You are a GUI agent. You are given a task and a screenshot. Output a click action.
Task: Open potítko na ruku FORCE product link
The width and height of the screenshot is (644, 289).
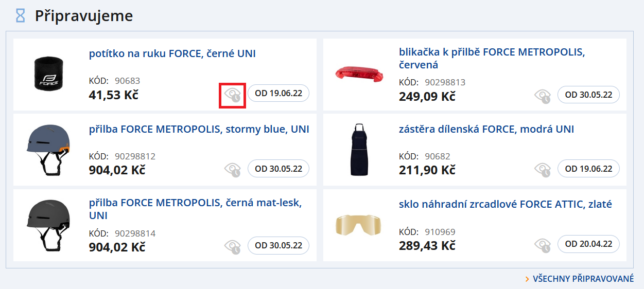pos(172,53)
